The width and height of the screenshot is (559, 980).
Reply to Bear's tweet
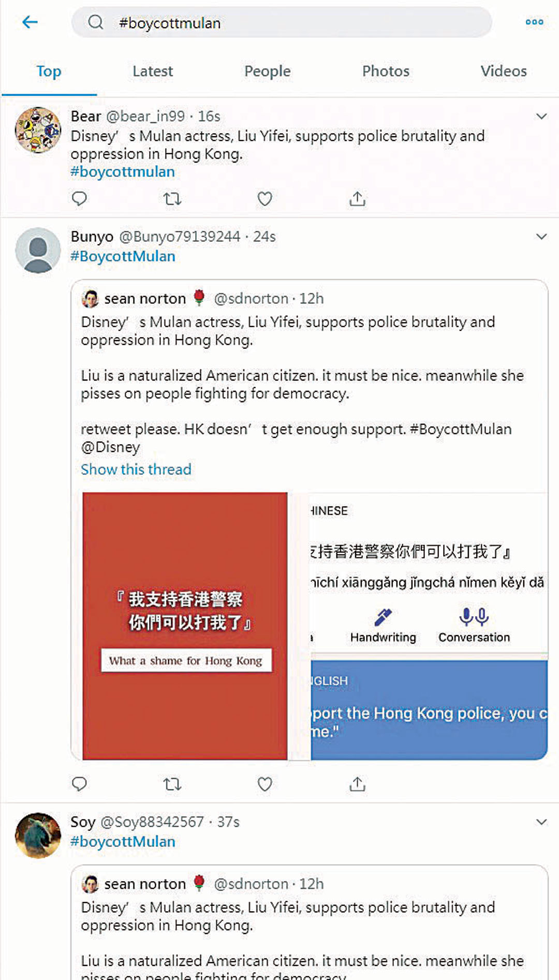pyautogui.click(x=79, y=199)
